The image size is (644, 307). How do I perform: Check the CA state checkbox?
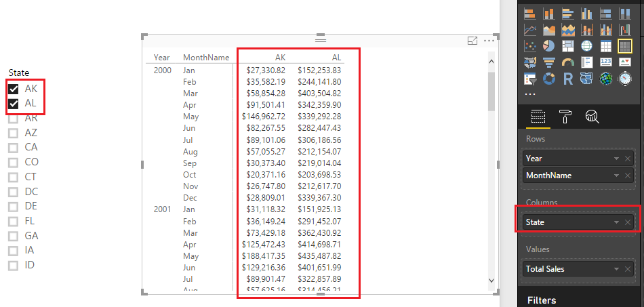click(14, 148)
